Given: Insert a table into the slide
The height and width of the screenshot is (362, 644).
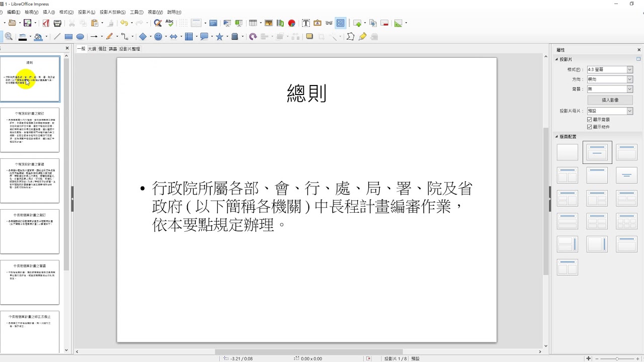Looking at the screenshot, I should coord(253,23).
